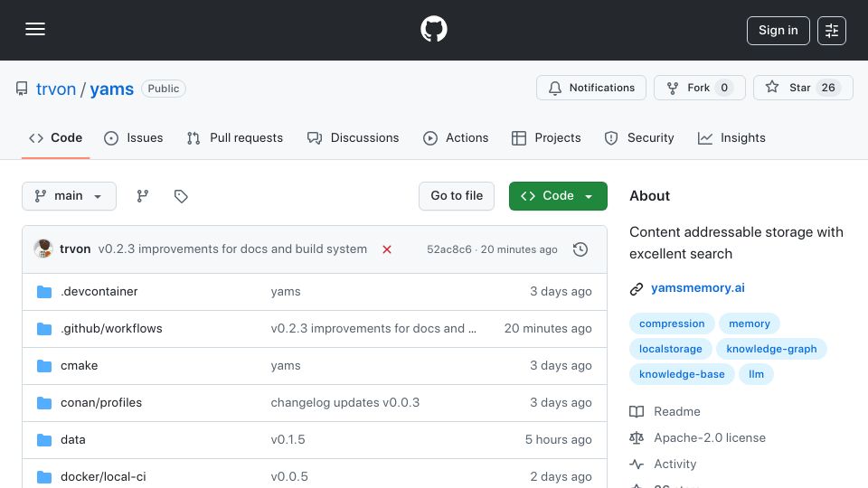Click the fork count 0
This screenshot has height=488, width=868.
coord(723,88)
